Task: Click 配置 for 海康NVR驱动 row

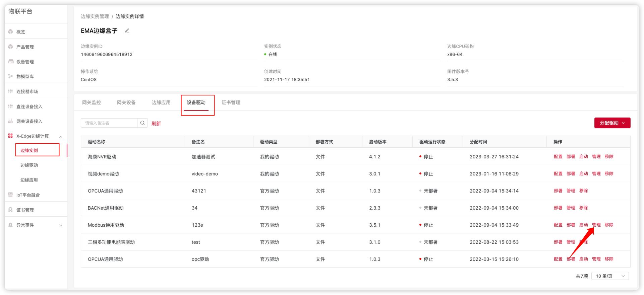Action: 558,157
